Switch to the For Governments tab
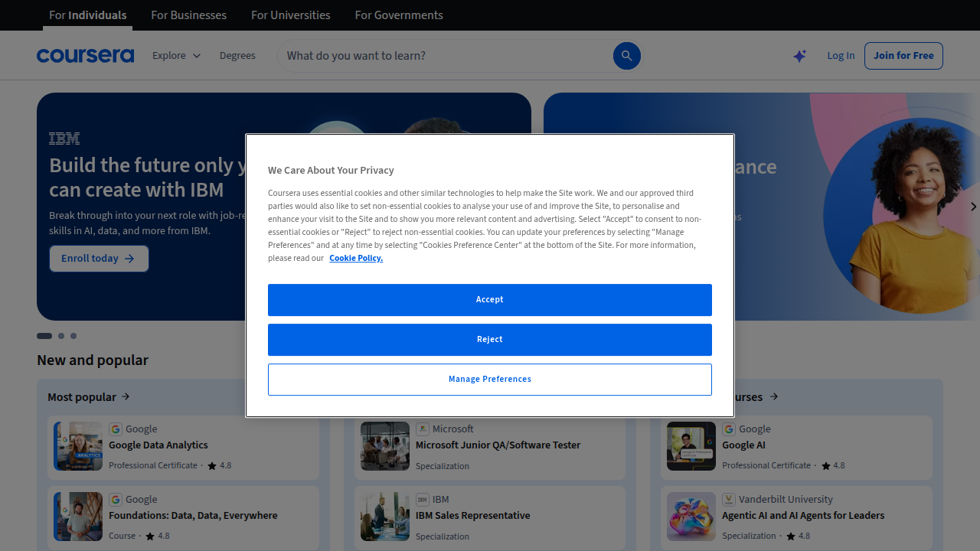This screenshot has height=551, width=980. coord(399,15)
